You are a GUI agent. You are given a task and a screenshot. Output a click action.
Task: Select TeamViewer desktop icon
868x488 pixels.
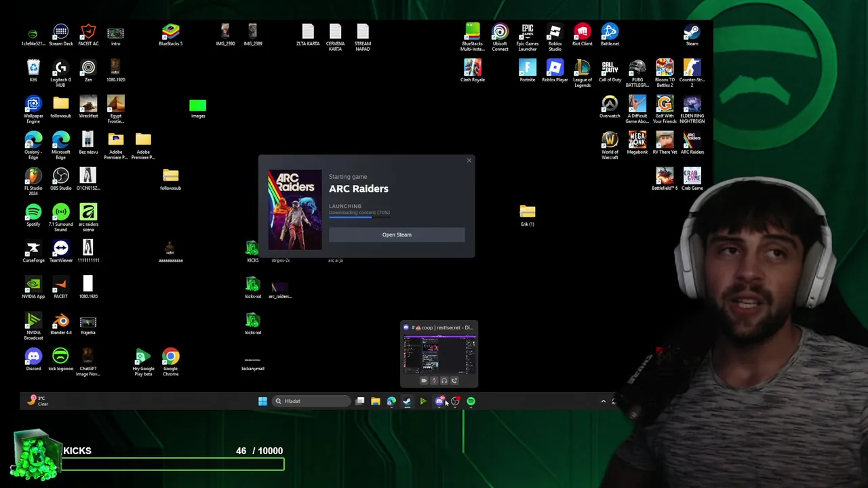click(x=61, y=251)
